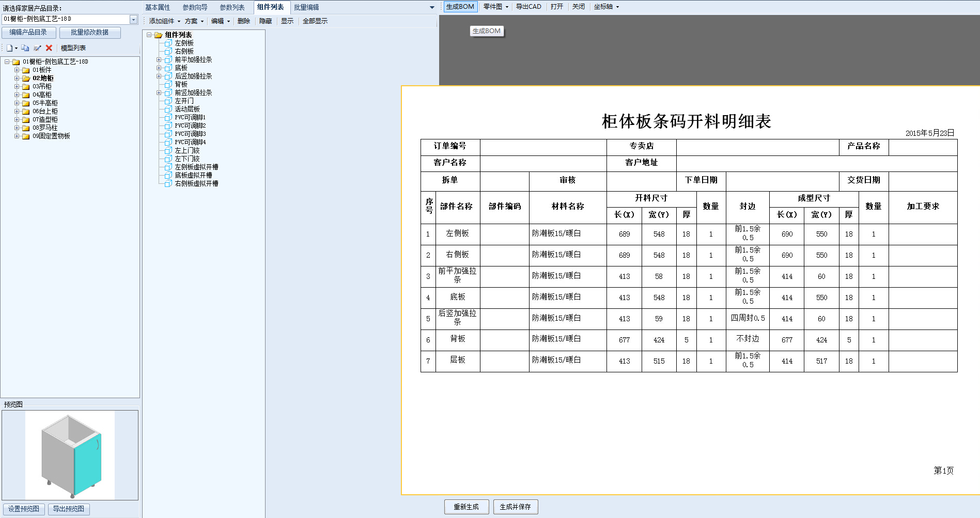This screenshot has width=980, height=518.
Task: Switch to the 基本属性 tab
Action: (x=158, y=7)
